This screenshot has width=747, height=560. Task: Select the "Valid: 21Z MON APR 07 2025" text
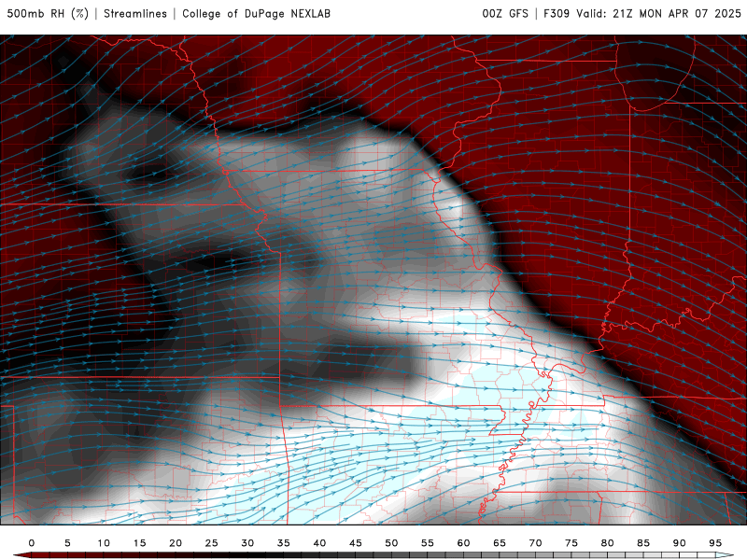click(x=659, y=13)
